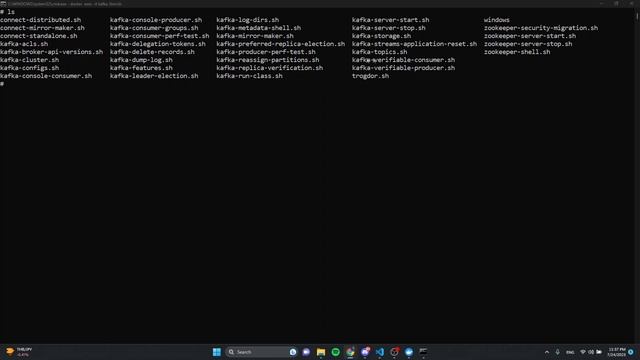
Task: Click zookeeper-server-start.sh file name
Action: (530, 36)
